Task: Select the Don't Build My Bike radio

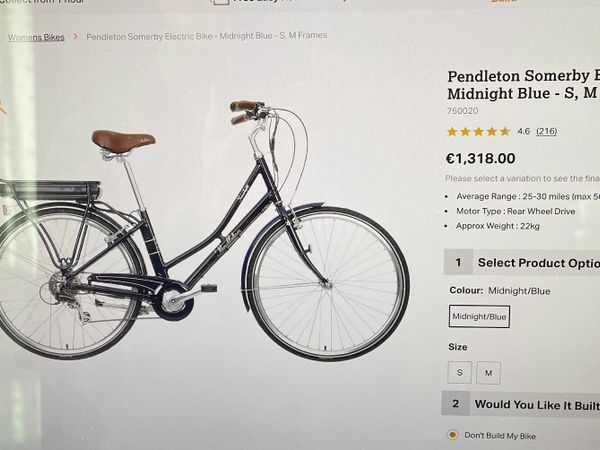Action: (x=453, y=435)
